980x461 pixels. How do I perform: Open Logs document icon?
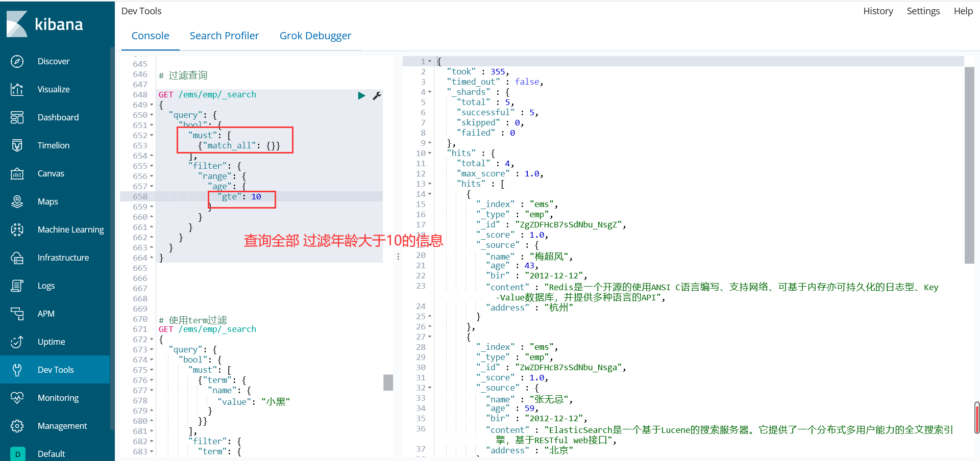[17, 286]
